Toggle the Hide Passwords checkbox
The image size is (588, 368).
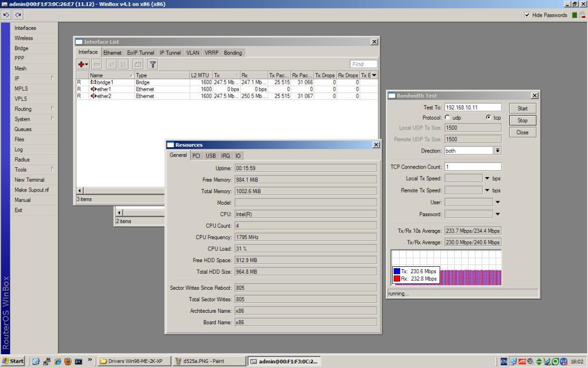(527, 15)
